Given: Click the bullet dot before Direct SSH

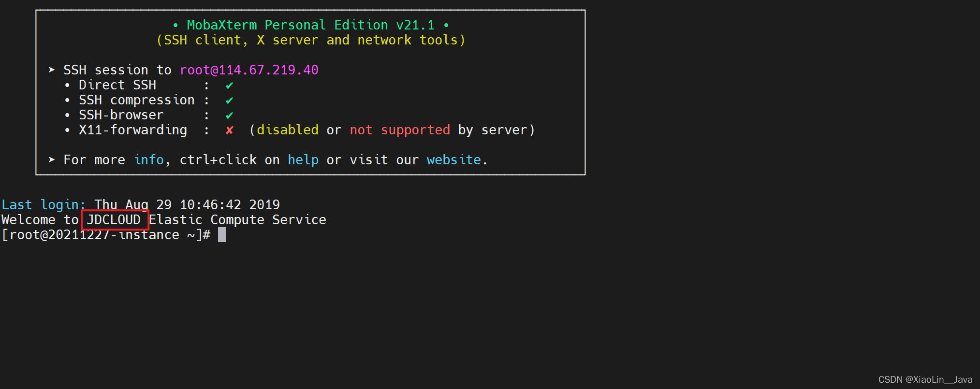Looking at the screenshot, I should pos(67,86).
